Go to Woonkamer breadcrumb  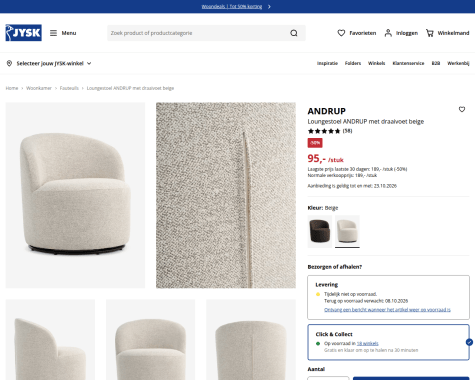[39, 88]
